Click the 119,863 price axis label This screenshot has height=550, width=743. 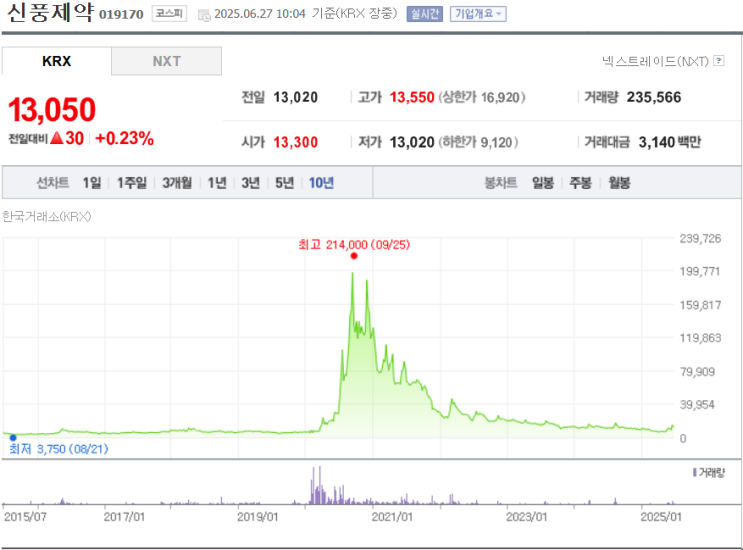700,338
